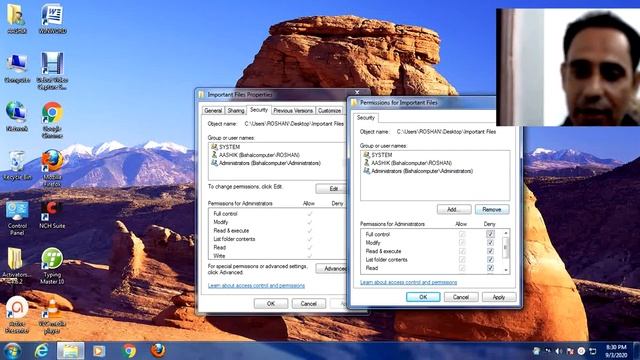Open the Windows Start menu
This screenshot has width=640, height=360.
click(12, 351)
